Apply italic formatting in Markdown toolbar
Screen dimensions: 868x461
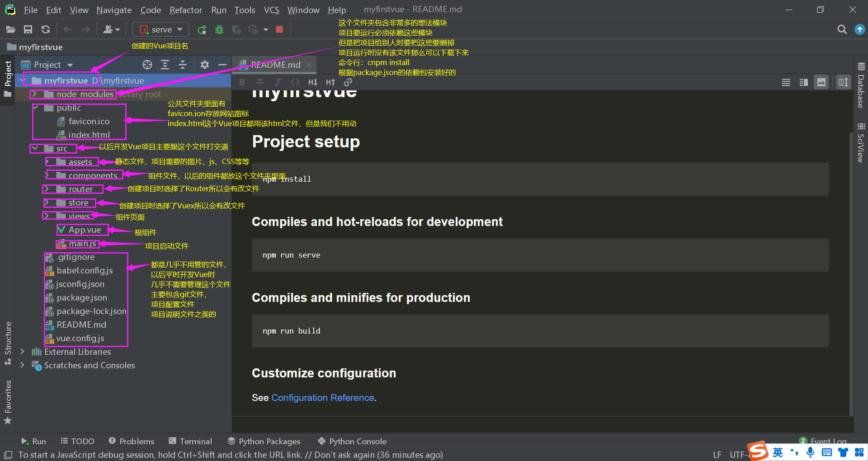pos(278,82)
